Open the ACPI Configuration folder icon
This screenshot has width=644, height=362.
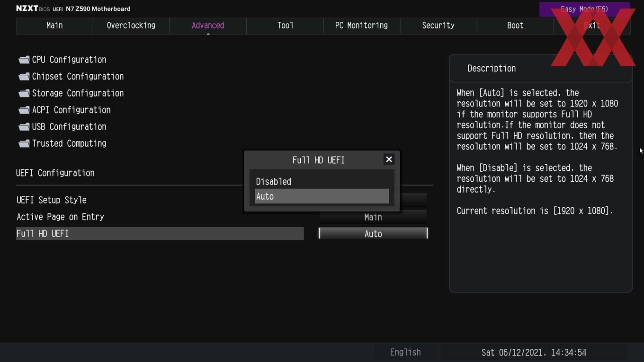click(x=24, y=110)
